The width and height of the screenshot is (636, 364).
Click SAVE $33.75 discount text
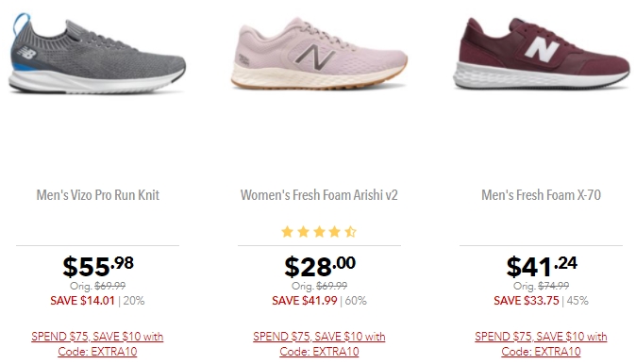(527, 301)
